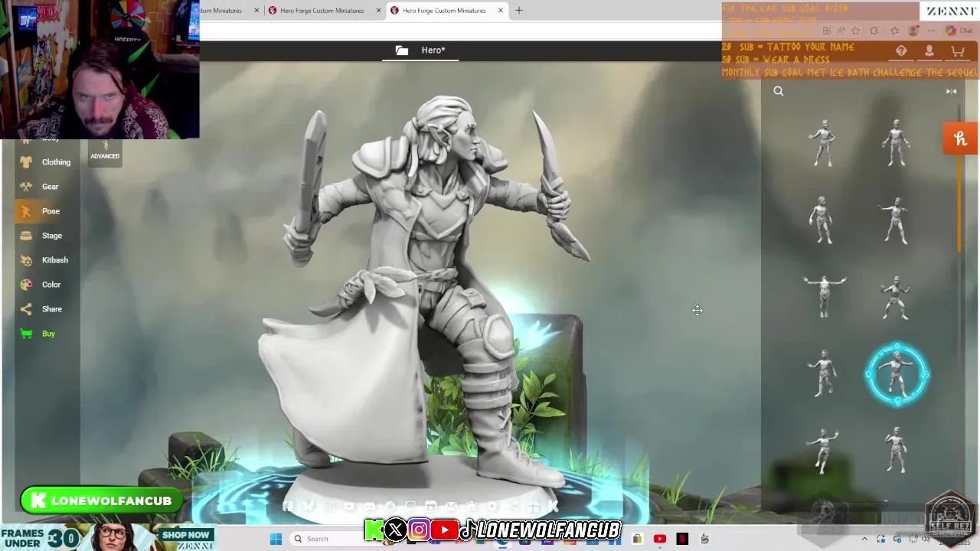The image size is (980, 551).
Task: Open the Kitbash section in sidebar
Action: pyautogui.click(x=44, y=260)
